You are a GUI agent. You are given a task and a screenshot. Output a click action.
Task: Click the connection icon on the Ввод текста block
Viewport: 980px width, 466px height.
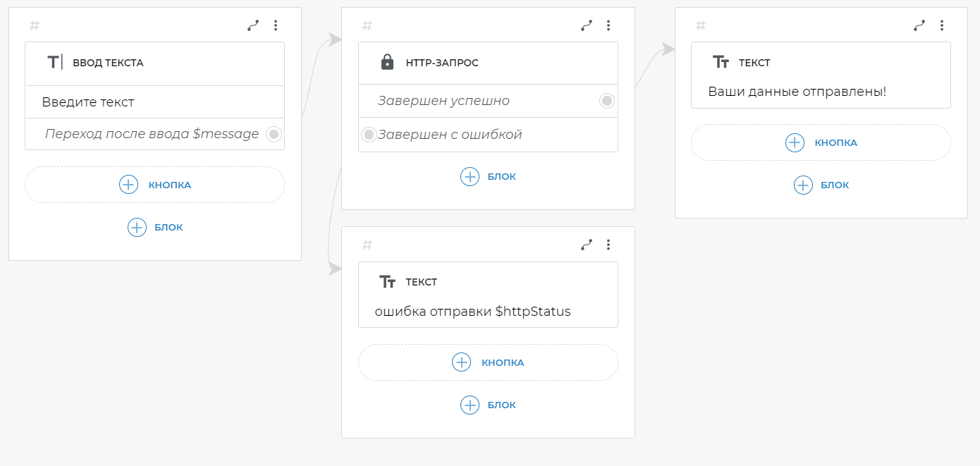253,25
